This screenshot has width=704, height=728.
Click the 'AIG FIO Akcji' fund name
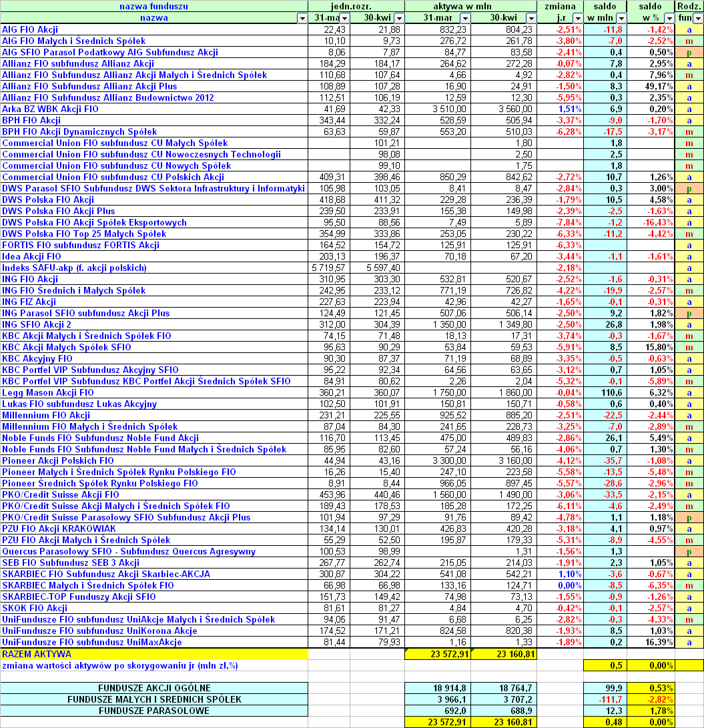point(30,30)
